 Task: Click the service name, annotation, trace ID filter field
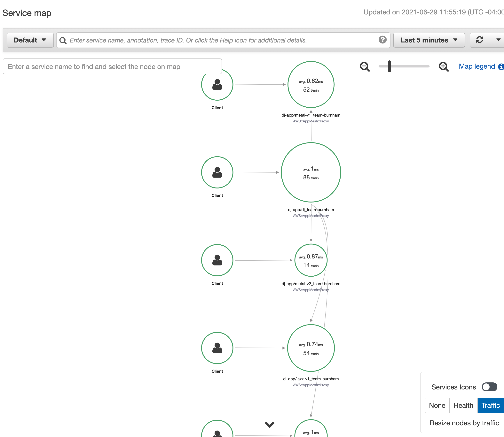(x=223, y=40)
